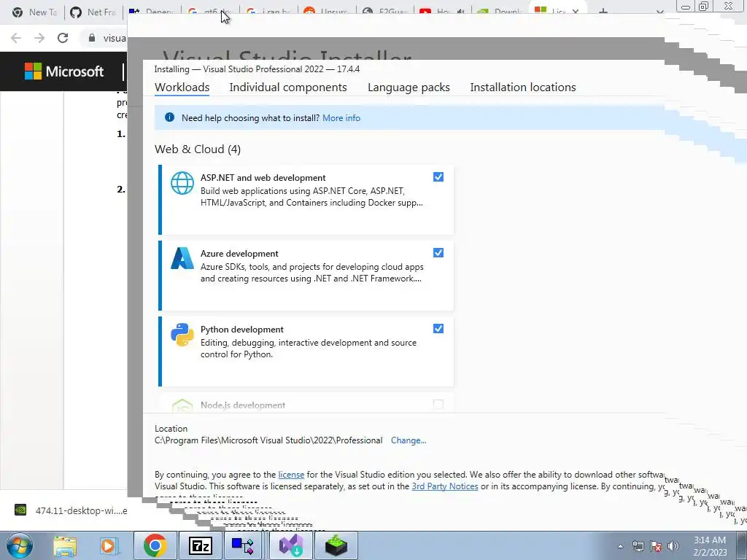
Task: Open the 474.11-desktop download item
Action: click(71, 510)
